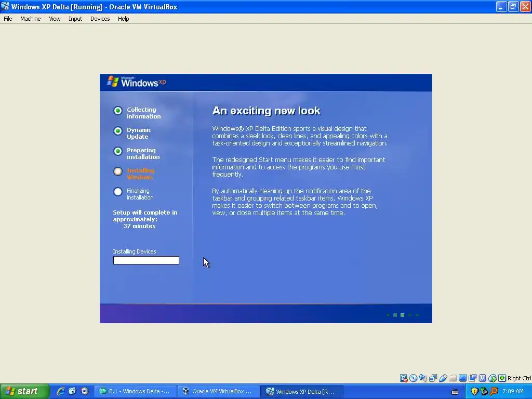Click the Preparing installation step indicator
This screenshot has height=399, width=532.
click(118, 151)
